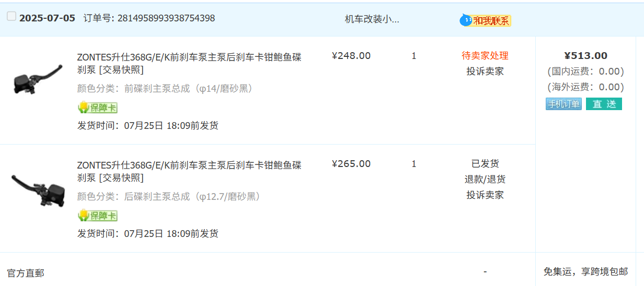
Task: Click 退款/退货 for the shipped item
Action: pos(485,180)
